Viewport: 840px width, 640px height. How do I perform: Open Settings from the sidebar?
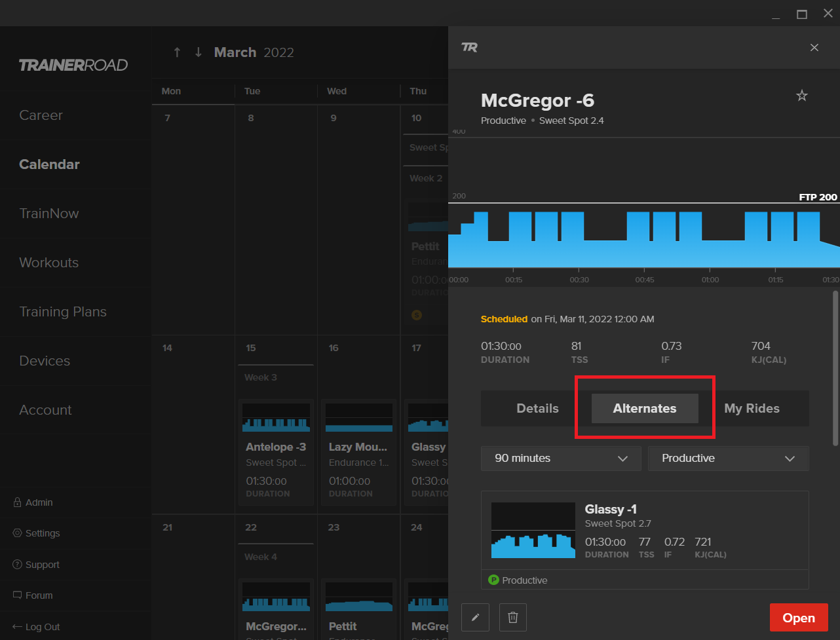click(x=43, y=533)
